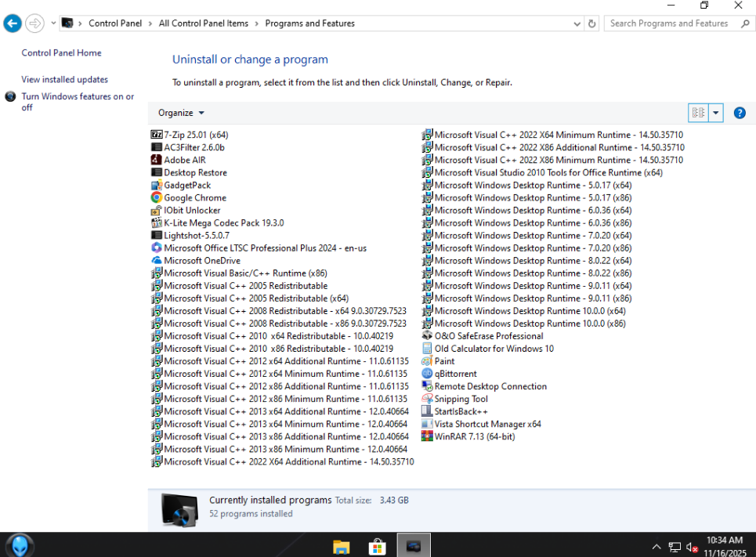Viewport: 756px width, 557px height.
Task: Select Microsoft Visual Basic/C++ Runtime (x86)
Action: pyautogui.click(x=239, y=273)
